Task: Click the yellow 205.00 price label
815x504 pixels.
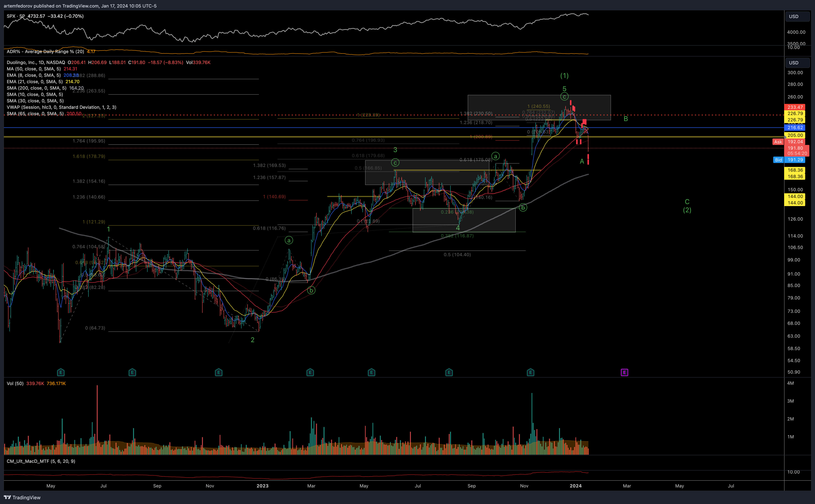Action: tap(795, 135)
